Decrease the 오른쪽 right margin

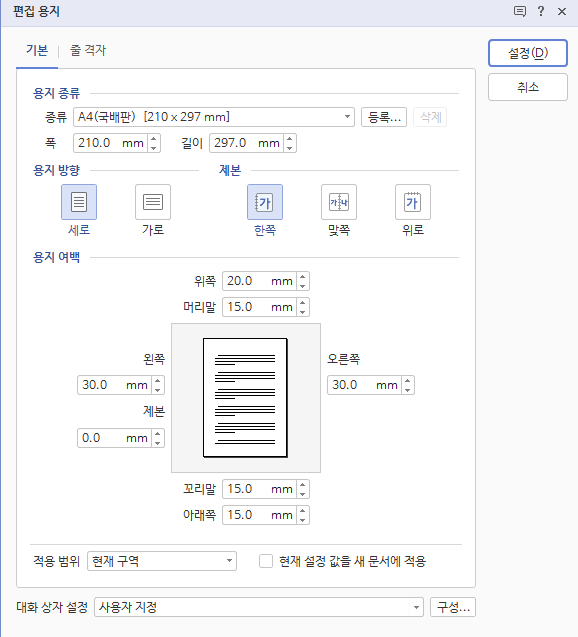pos(407,390)
